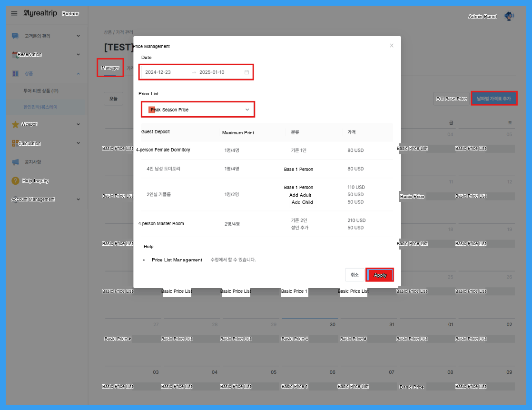The image size is (532, 410).
Task: Click the Add Adult label
Action: 300,195
